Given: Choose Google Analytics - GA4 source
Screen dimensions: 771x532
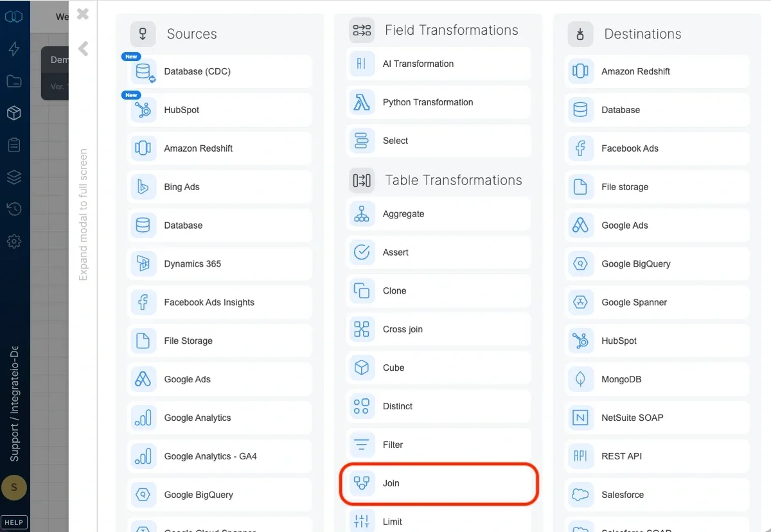Looking at the screenshot, I should pos(220,457).
